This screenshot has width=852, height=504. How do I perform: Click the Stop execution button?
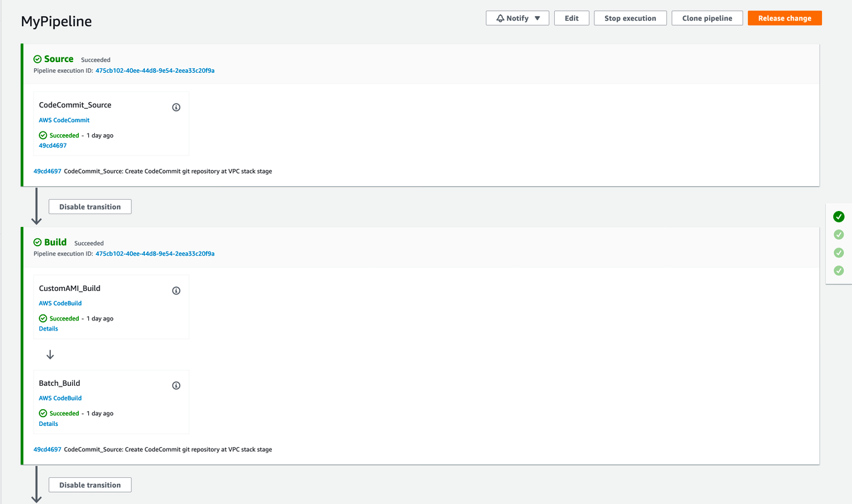click(630, 18)
